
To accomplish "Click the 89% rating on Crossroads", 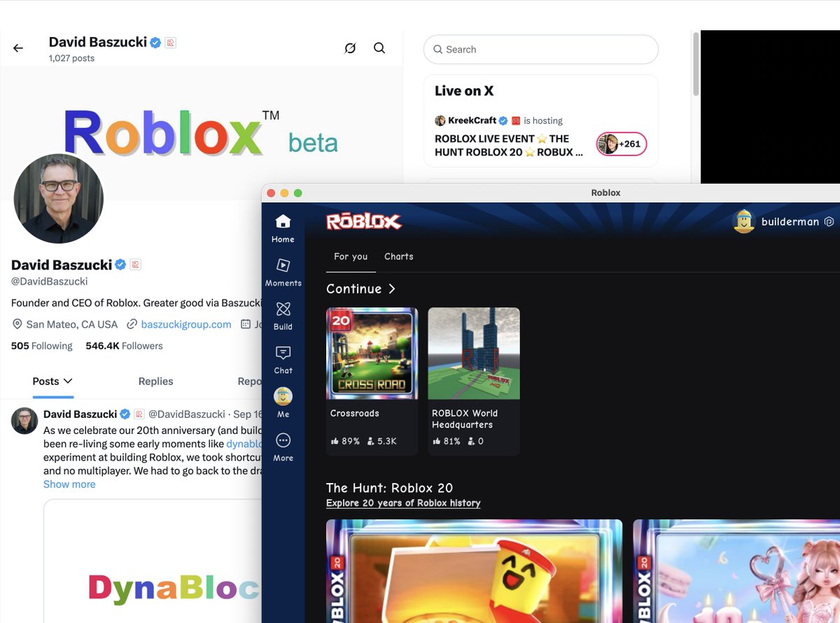I will point(345,441).
